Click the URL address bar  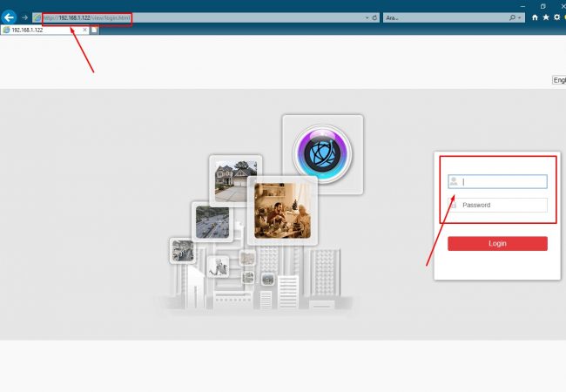coord(218,17)
